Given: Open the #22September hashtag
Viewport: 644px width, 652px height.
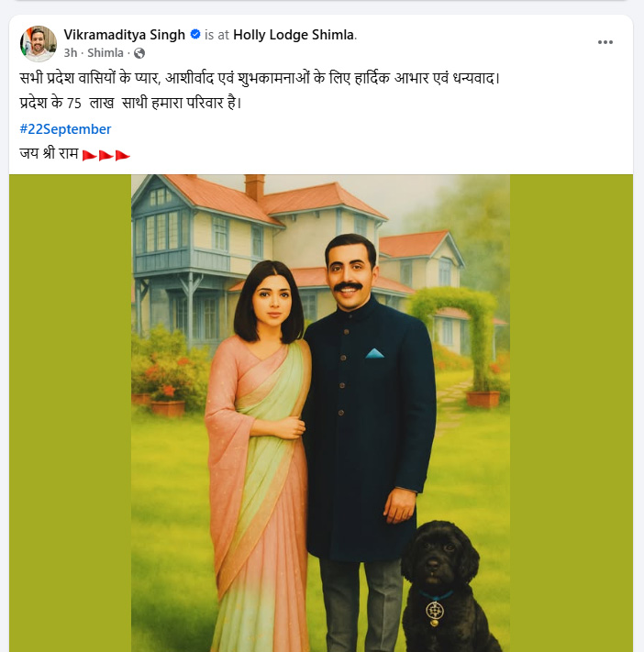Looking at the screenshot, I should tap(65, 129).
